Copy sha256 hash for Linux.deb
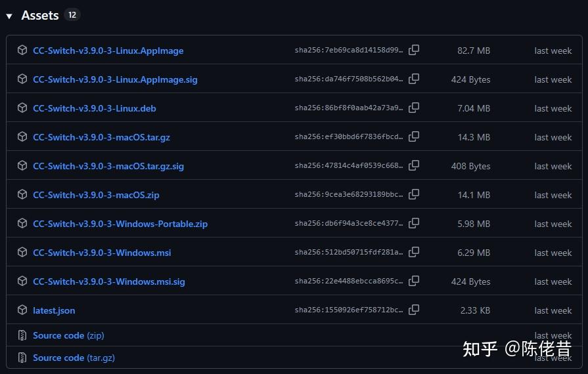The image size is (588, 374). click(414, 108)
